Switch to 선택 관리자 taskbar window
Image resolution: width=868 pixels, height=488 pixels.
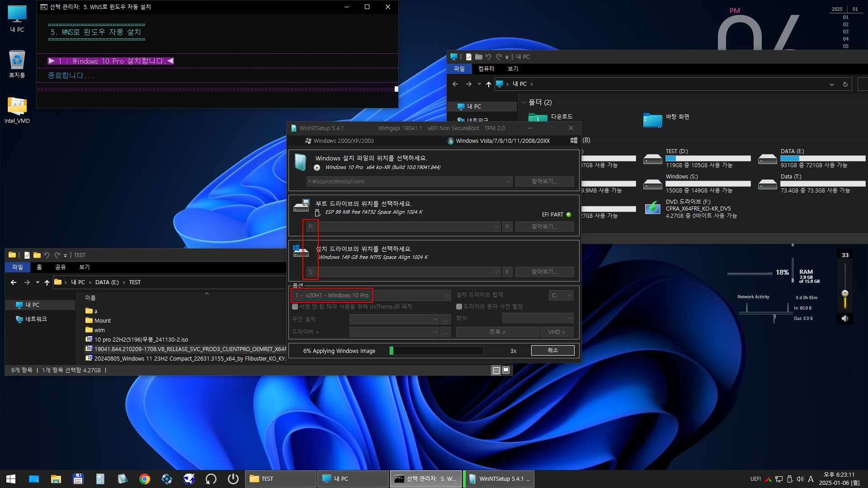426,479
